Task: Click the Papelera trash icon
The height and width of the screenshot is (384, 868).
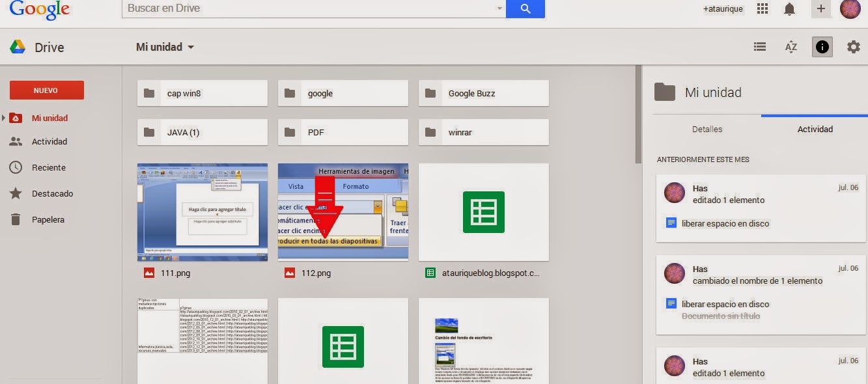Action: pos(16,219)
